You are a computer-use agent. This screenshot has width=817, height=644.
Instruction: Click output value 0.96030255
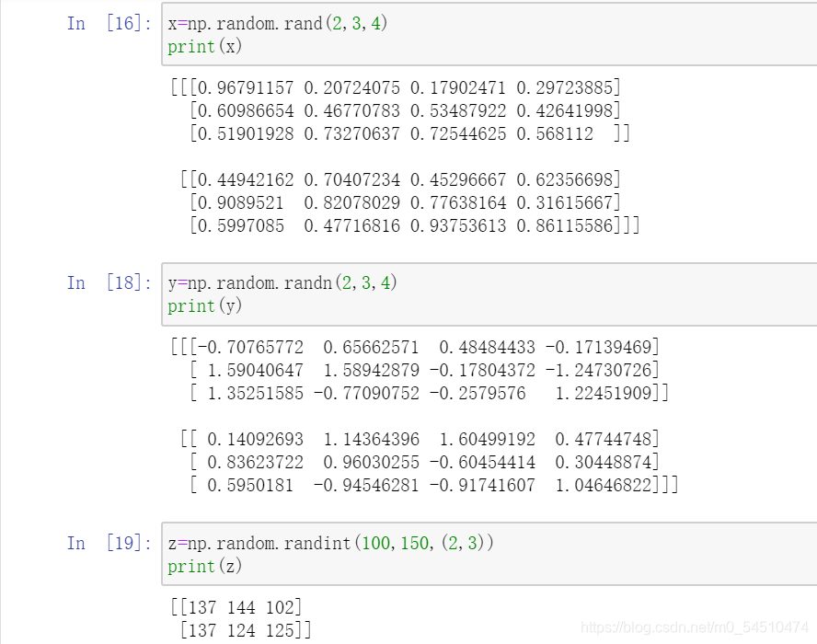coord(371,462)
